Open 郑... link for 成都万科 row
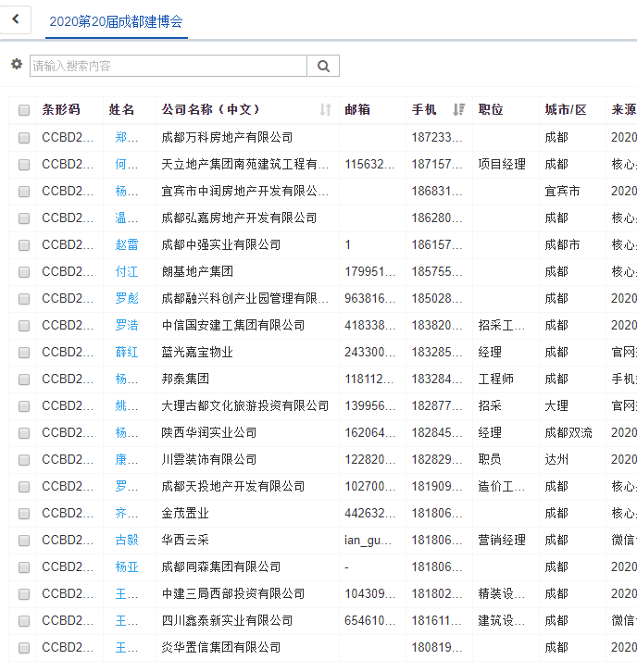 tap(127, 137)
